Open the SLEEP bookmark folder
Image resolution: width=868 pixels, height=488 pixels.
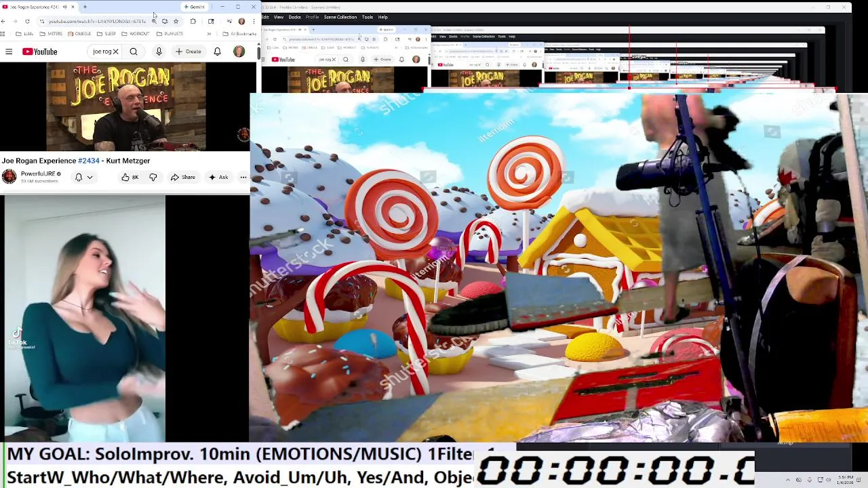pos(106,33)
